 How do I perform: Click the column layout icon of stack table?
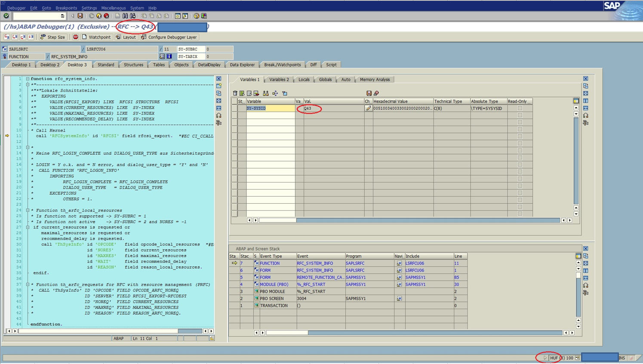coord(578,256)
